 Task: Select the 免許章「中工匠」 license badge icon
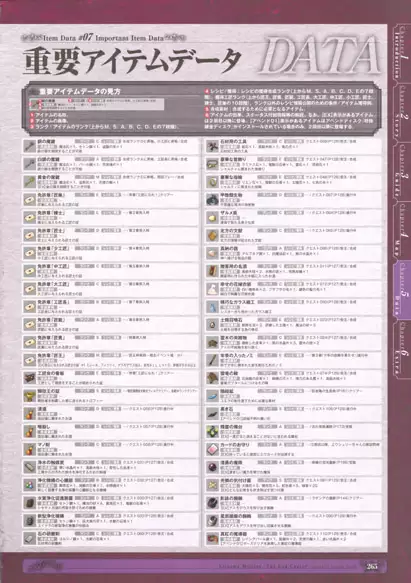(x=30, y=271)
